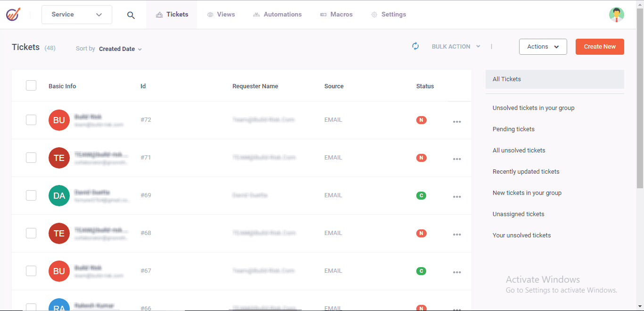644x311 pixels.
Task: Open the Sort by Created Date dropdown
Action: pyautogui.click(x=120, y=49)
